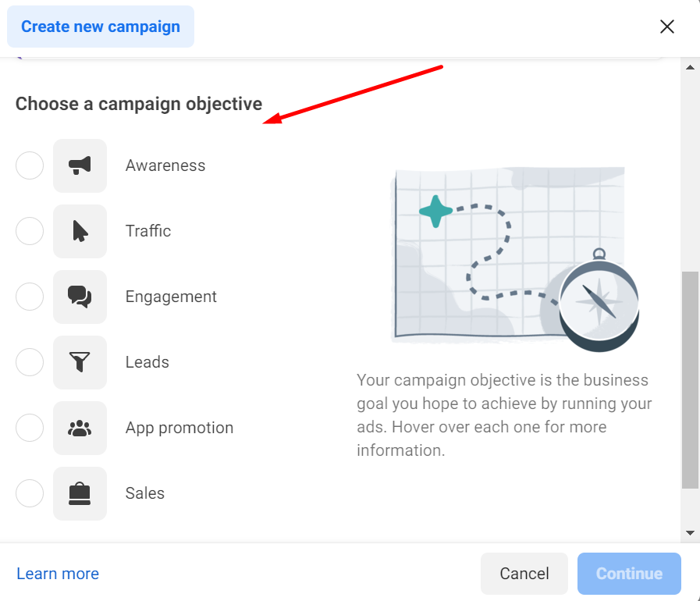This screenshot has width=700, height=601.
Task: Click the vertical scrollbar thumb
Action: (690, 380)
